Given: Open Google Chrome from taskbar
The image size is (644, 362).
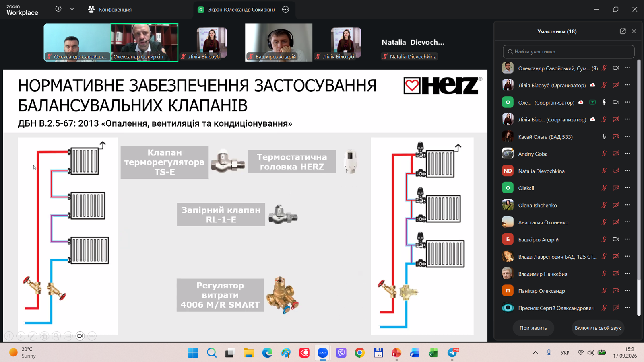Looking at the screenshot, I should click(x=359, y=353).
